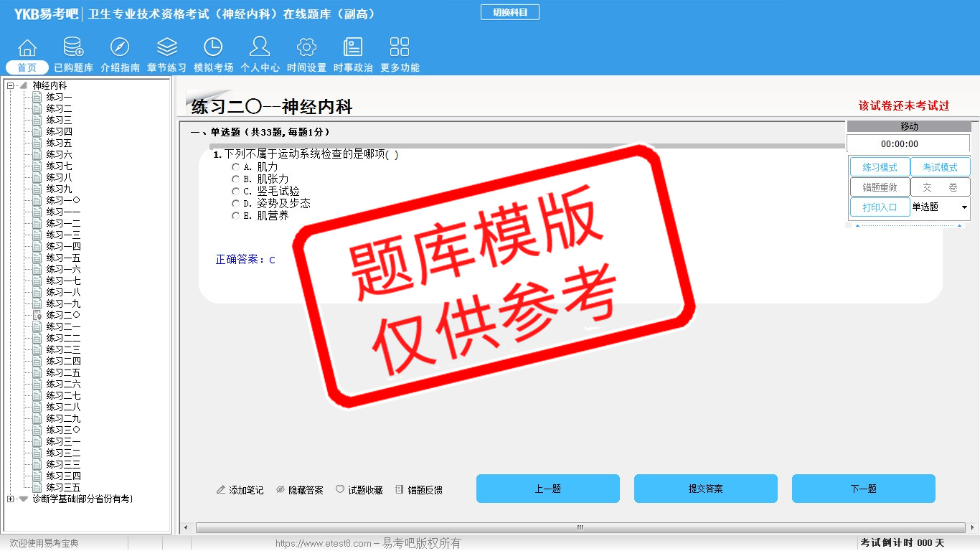
Task: Click the 错题反馈 feedback icon
Action: 400,490
